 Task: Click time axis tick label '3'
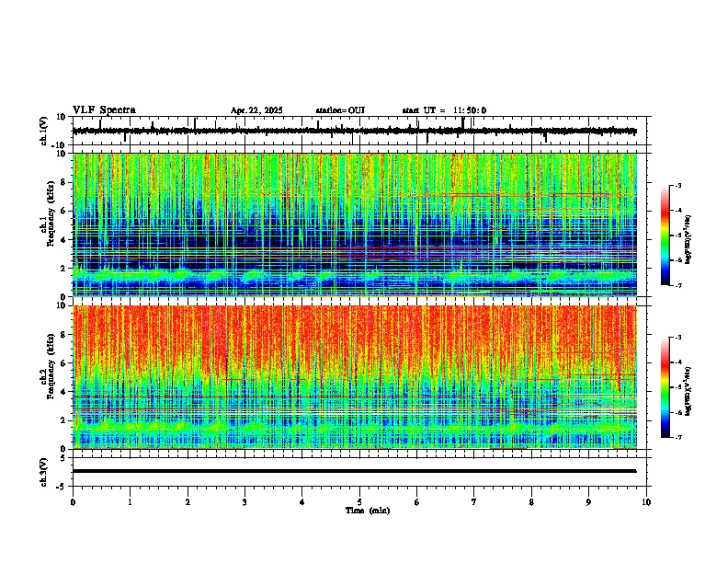245,502
